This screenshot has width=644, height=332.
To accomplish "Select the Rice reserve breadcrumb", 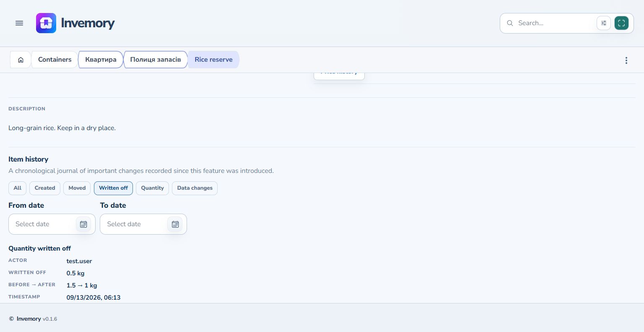I will 213,60.
